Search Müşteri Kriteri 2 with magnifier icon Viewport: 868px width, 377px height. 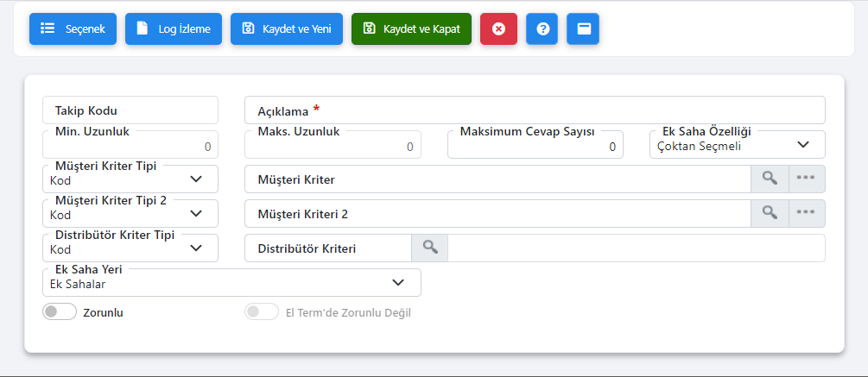click(x=770, y=213)
